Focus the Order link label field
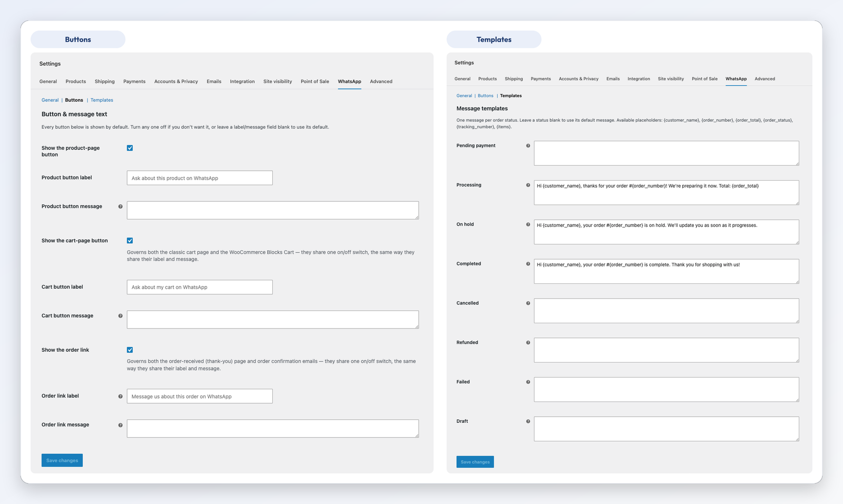The image size is (843, 504). coord(200,396)
